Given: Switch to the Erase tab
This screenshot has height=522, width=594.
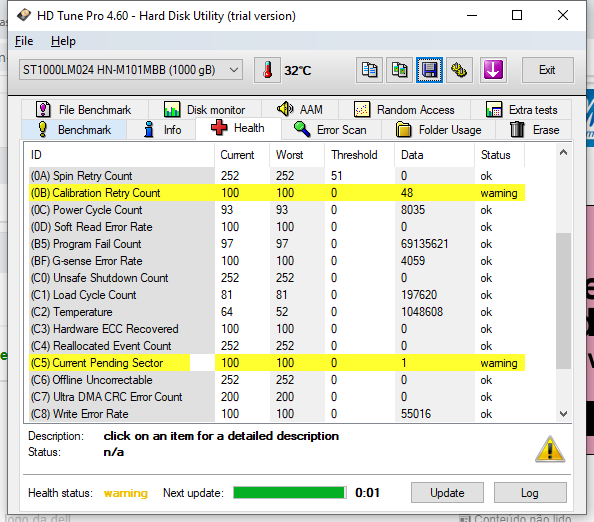Looking at the screenshot, I should point(534,130).
